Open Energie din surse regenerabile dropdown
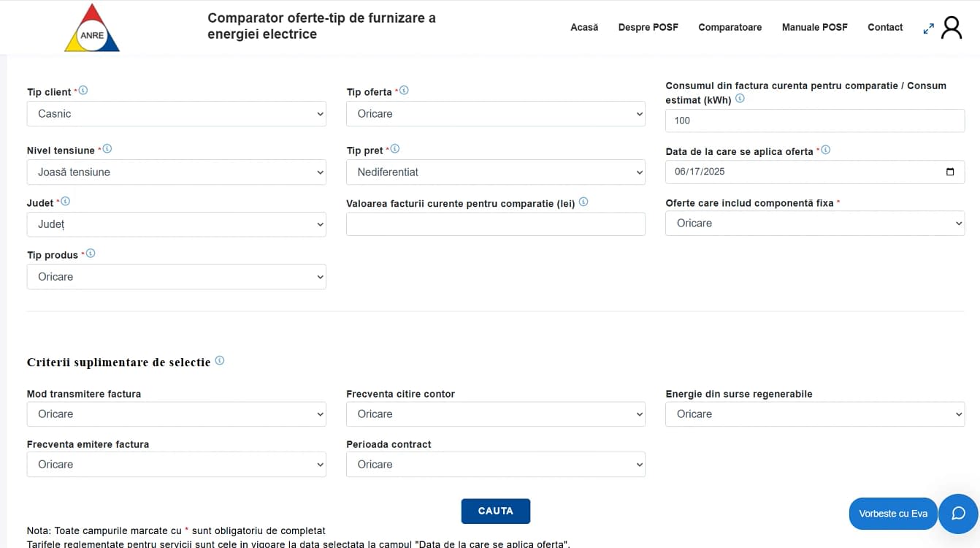 [x=815, y=414]
